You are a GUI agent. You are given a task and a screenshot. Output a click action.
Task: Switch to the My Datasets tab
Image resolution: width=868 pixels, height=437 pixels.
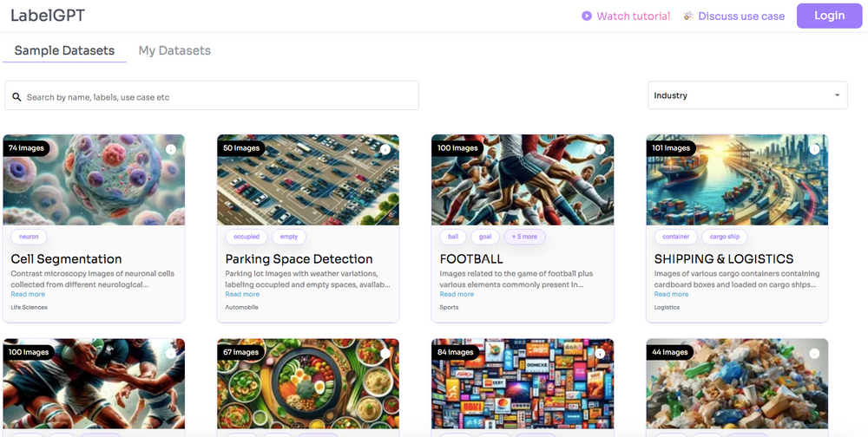click(174, 50)
